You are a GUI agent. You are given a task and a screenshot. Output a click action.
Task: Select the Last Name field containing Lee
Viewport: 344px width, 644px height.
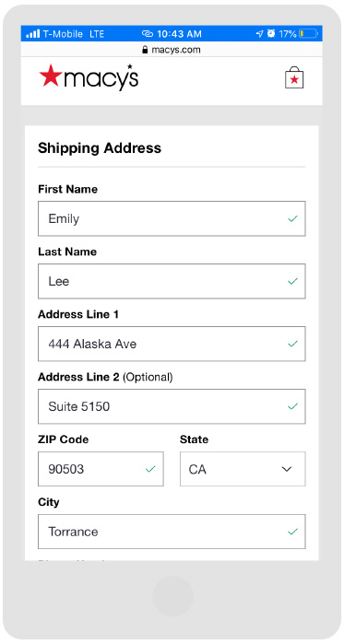click(172, 281)
